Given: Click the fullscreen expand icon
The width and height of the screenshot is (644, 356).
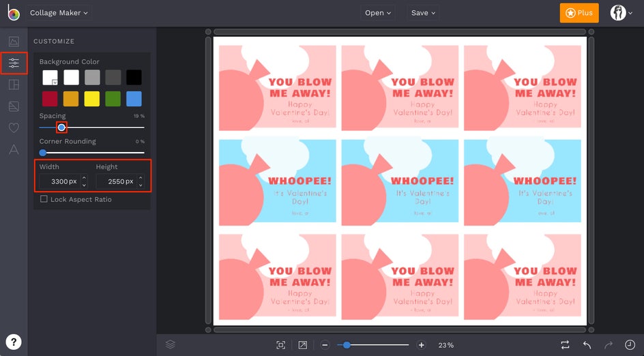Looking at the screenshot, I should 303,345.
